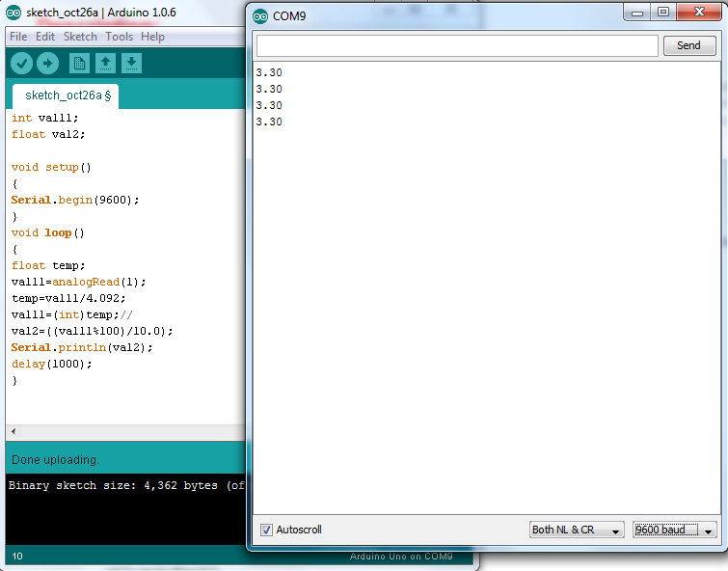Create a new sketch with New icon
The height and width of the screenshot is (571, 728).
click(79, 64)
